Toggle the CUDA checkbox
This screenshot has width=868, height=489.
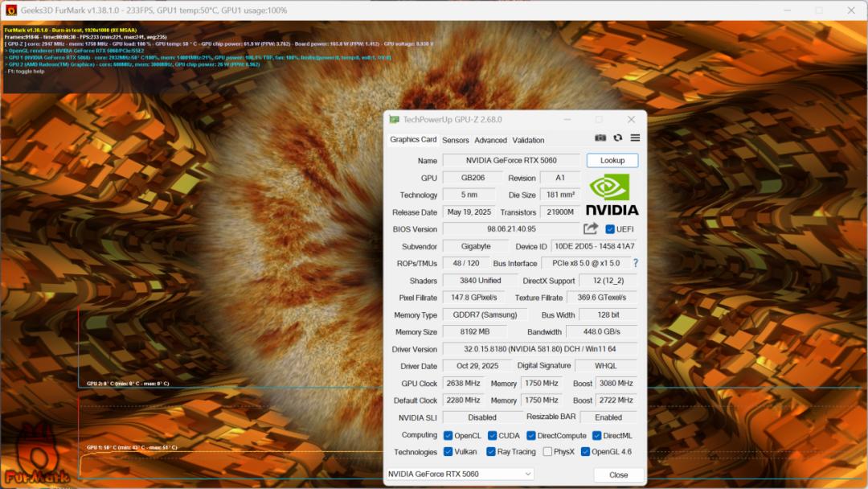point(492,436)
